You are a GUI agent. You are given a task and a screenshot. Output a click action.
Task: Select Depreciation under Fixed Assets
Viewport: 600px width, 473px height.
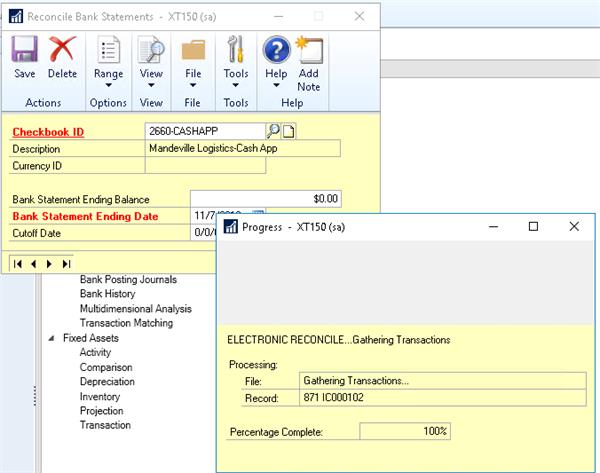[107, 382]
